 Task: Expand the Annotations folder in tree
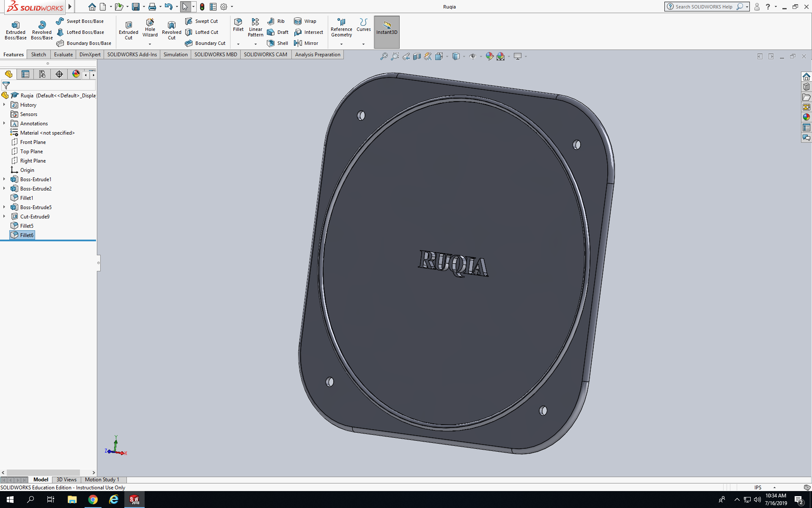click(x=4, y=124)
